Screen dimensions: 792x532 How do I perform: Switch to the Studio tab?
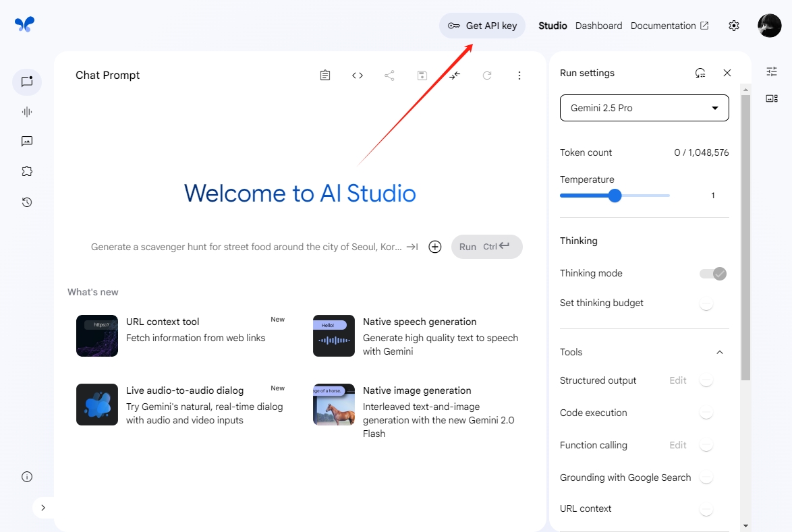click(553, 26)
